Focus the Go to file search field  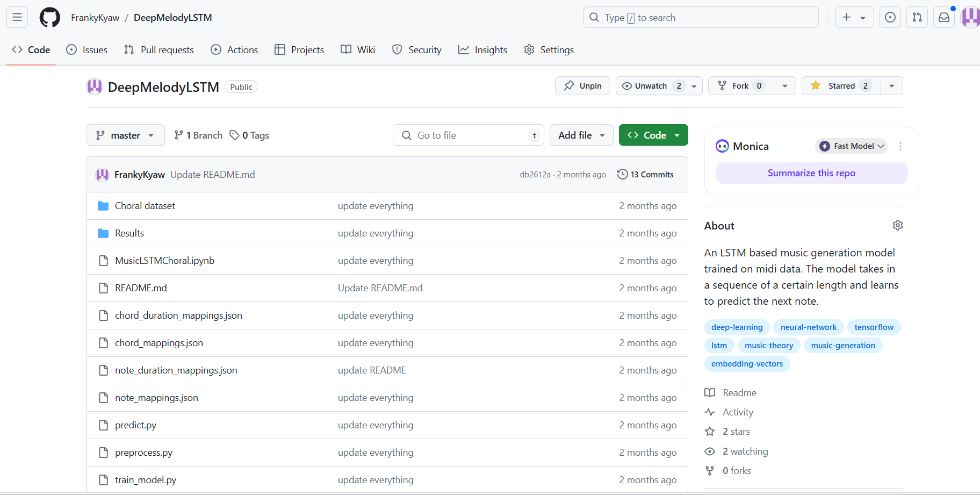[x=469, y=135]
